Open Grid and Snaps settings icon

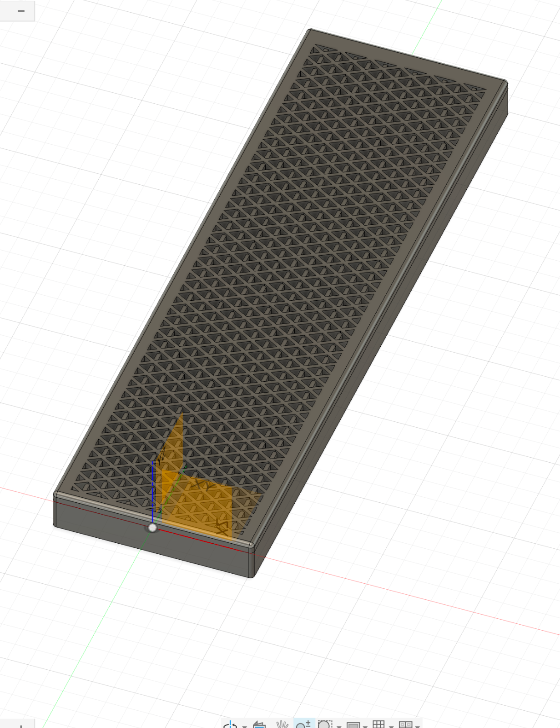[378, 724]
